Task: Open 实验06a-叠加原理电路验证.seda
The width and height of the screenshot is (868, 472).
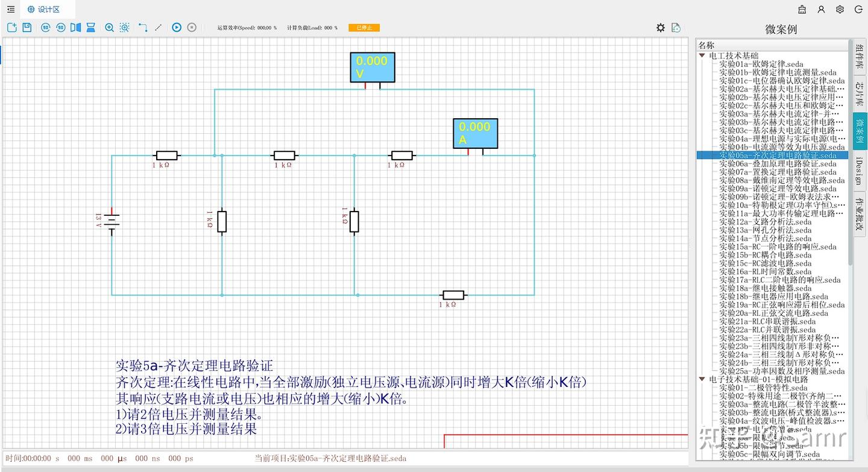Action: (778, 163)
